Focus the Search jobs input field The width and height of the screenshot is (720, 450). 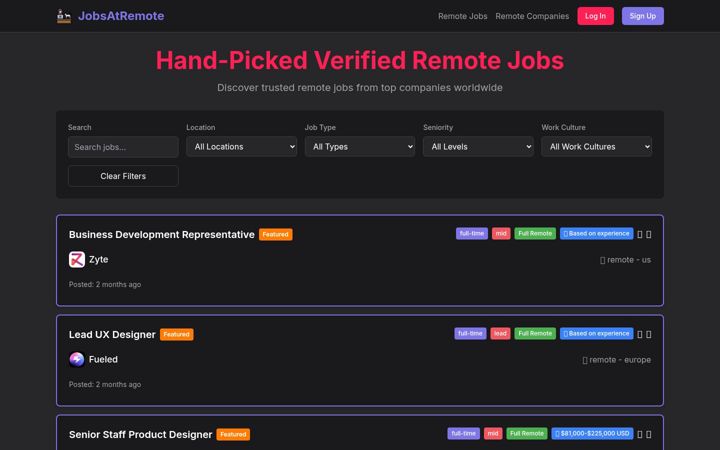123,147
